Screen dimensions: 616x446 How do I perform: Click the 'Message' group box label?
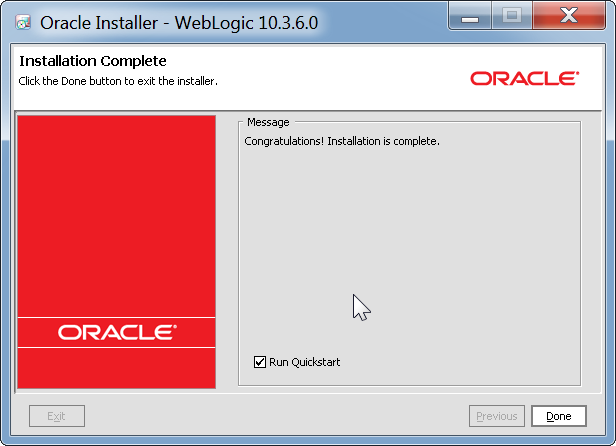click(x=268, y=122)
